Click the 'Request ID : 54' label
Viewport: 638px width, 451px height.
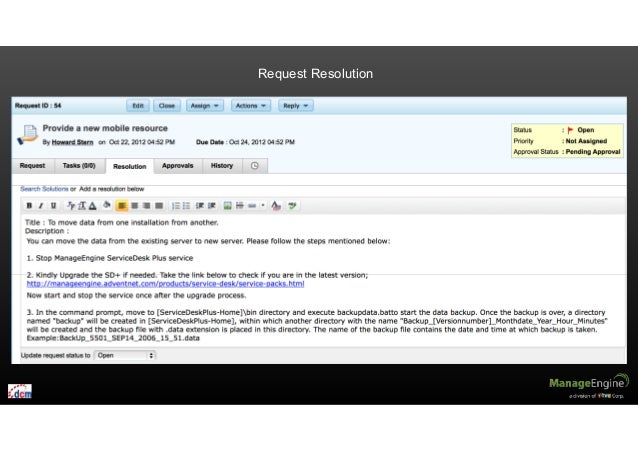tap(38, 106)
